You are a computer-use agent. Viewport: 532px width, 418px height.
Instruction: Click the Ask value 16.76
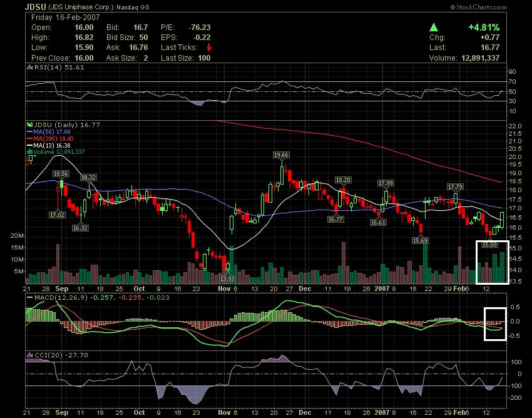coord(138,47)
